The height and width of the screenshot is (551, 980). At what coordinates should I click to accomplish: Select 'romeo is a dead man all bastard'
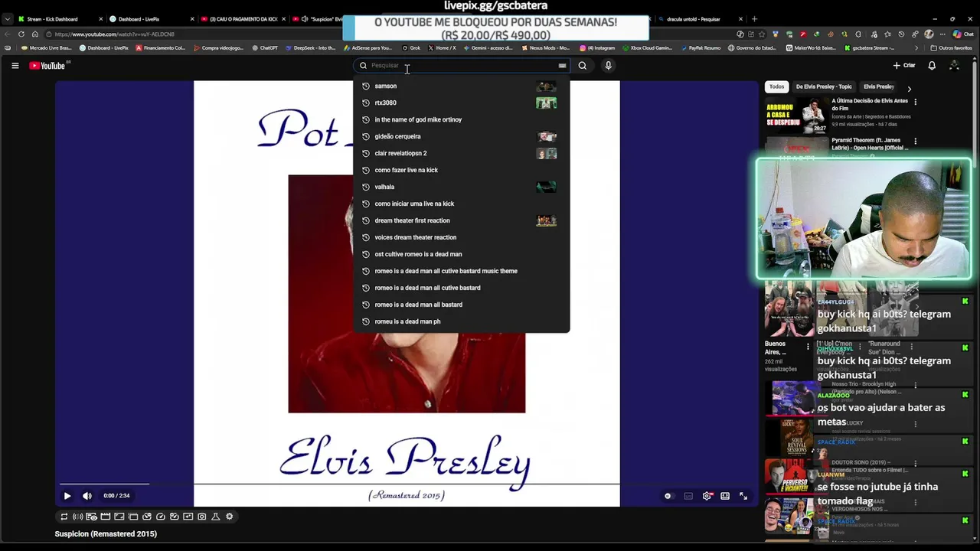pyautogui.click(x=461, y=305)
